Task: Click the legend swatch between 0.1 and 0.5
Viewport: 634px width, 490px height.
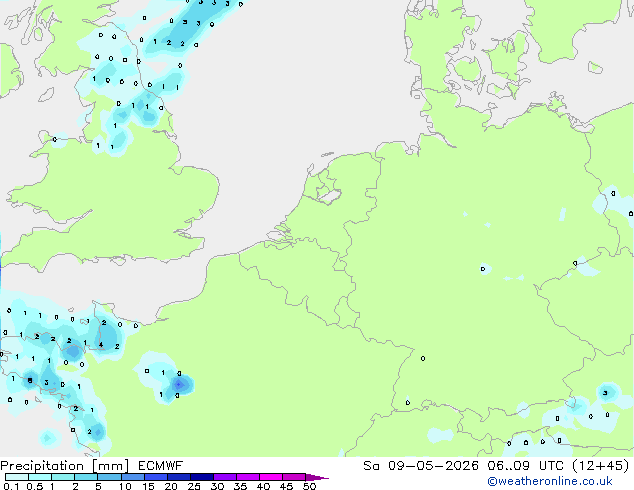Action: click(x=17, y=477)
